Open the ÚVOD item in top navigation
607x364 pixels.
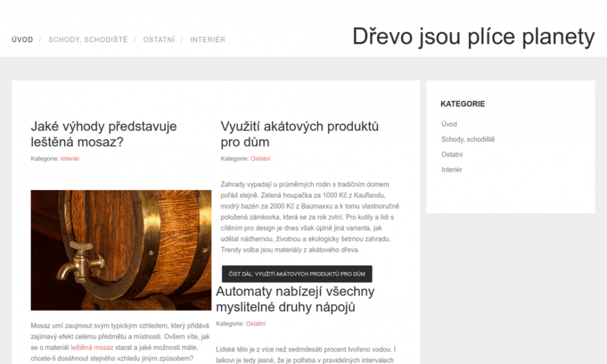[x=22, y=40]
